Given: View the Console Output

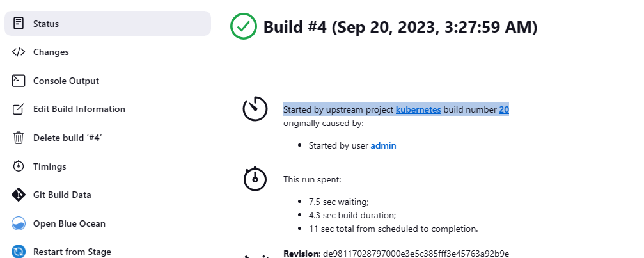Looking at the screenshot, I should point(66,81).
